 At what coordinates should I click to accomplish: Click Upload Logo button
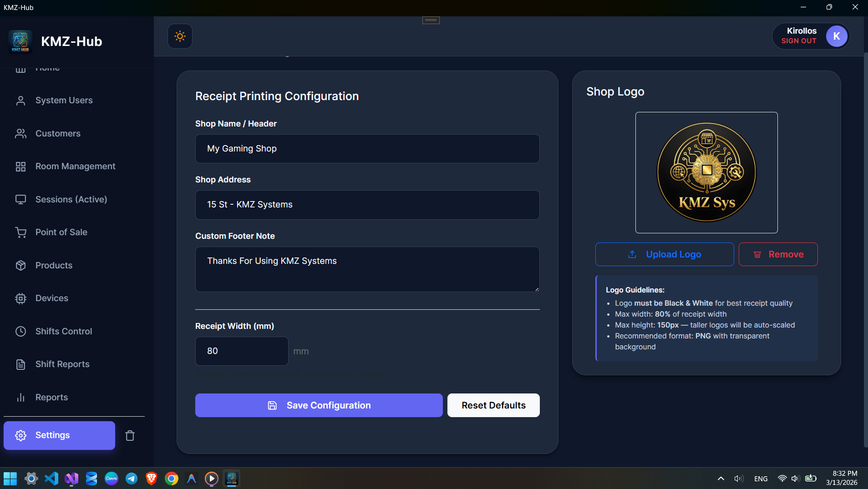click(x=664, y=254)
